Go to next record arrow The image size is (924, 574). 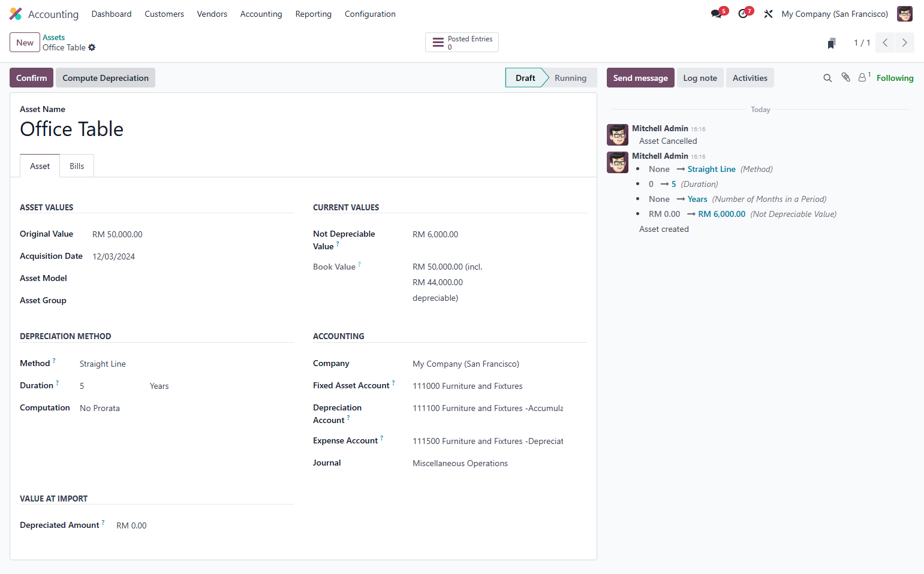[905, 43]
